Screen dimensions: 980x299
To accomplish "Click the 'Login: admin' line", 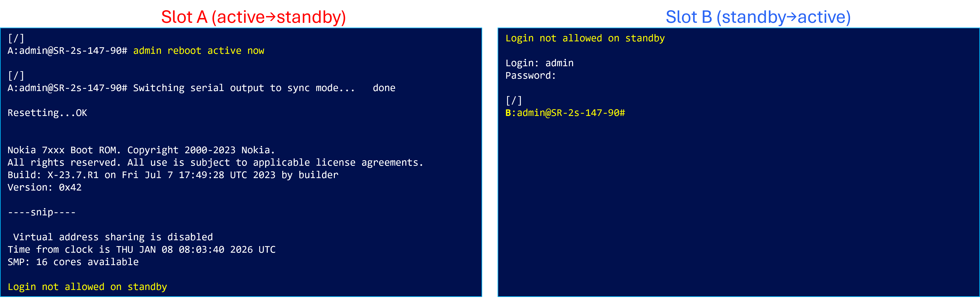I will click(x=539, y=63).
